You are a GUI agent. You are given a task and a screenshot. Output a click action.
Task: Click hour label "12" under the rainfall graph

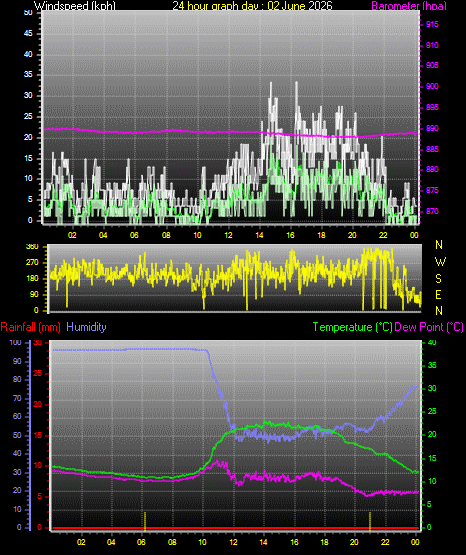coord(233,542)
